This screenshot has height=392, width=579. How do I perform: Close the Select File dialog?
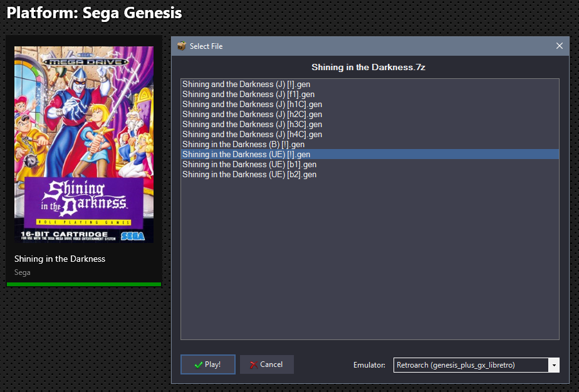[x=560, y=46]
